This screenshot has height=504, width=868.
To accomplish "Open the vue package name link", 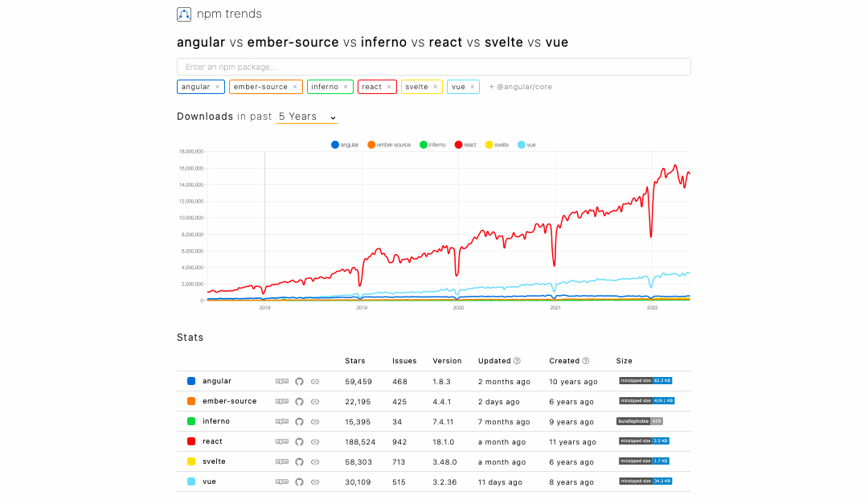I will click(x=209, y=481).
